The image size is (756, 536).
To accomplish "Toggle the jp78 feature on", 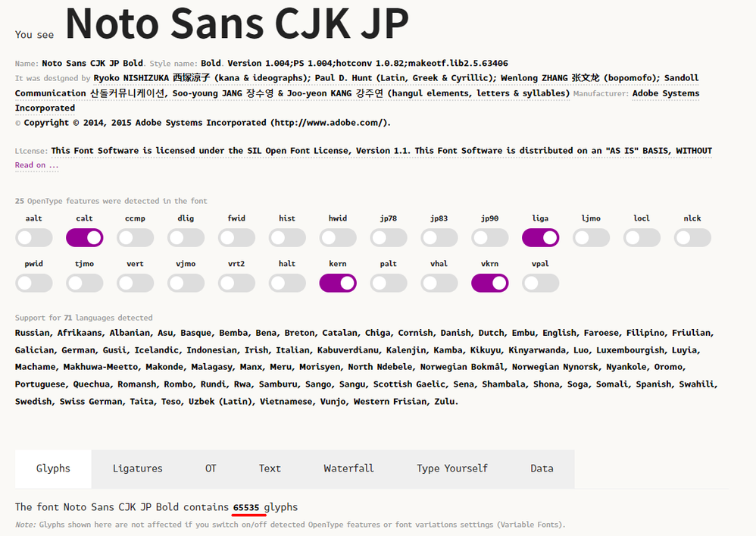I will click(389, 237).
